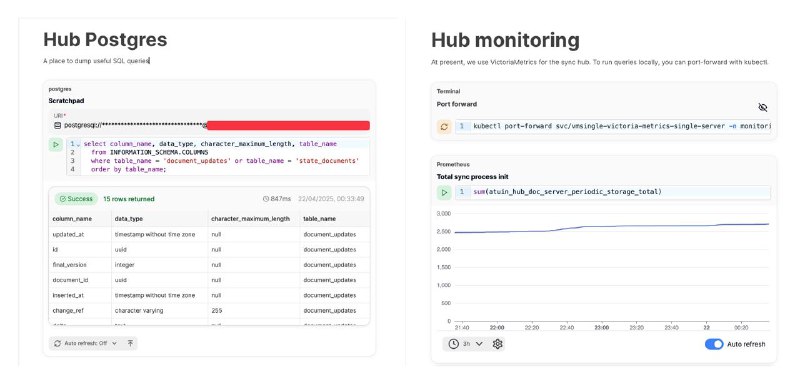Click the data_type table header
800x382 pixels.
(129, 218)
